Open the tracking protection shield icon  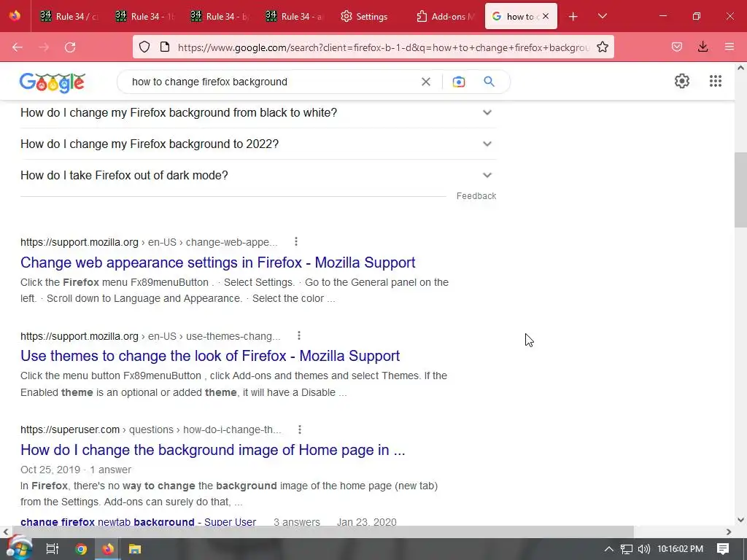[144, 47]
